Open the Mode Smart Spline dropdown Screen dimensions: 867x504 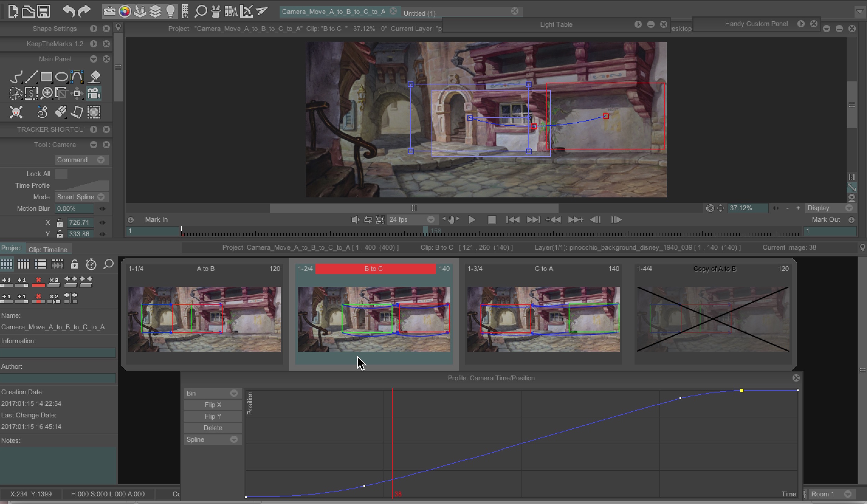click(81, 197)
